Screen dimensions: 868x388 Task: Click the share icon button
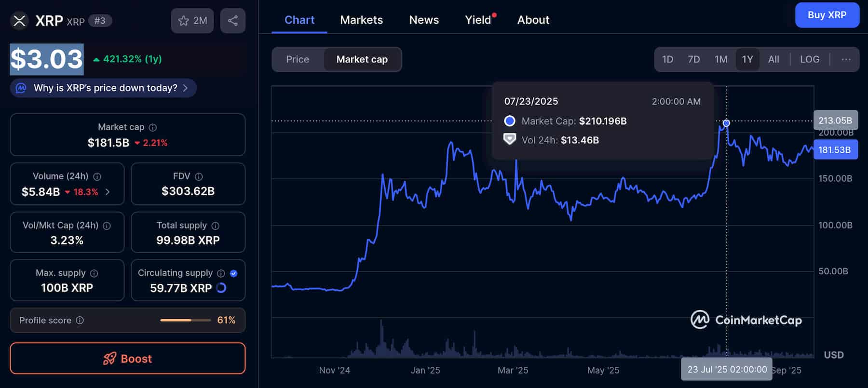[x=232, y=21]
